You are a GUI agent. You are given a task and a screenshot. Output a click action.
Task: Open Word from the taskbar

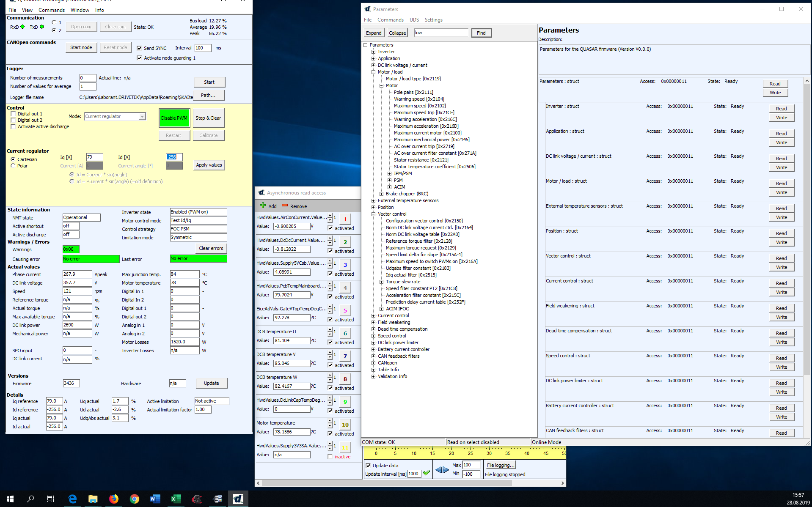[x=155, y=499]
